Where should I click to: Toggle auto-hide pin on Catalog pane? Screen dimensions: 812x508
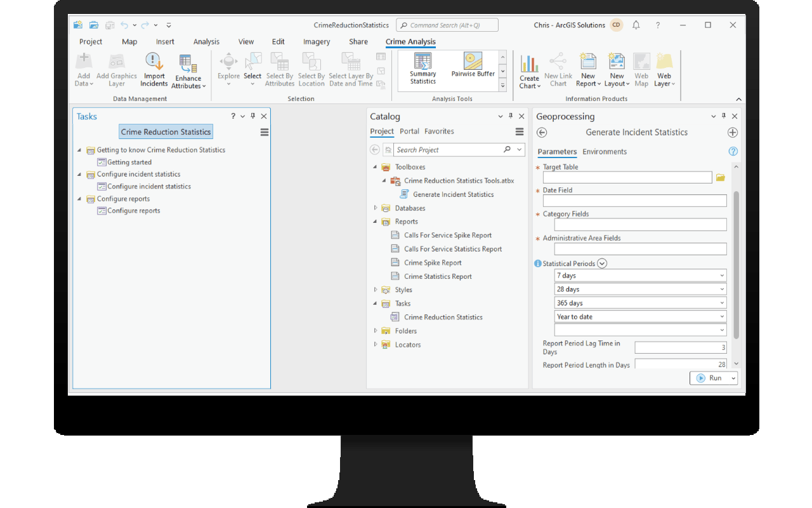coord(510,116)
